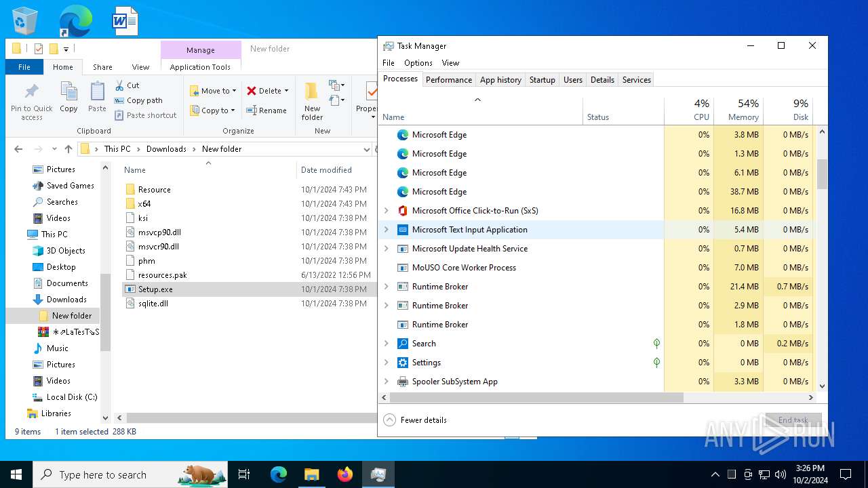
Task: Open the Delete dropdown in ribbon
Action: (x=268, y=91)
